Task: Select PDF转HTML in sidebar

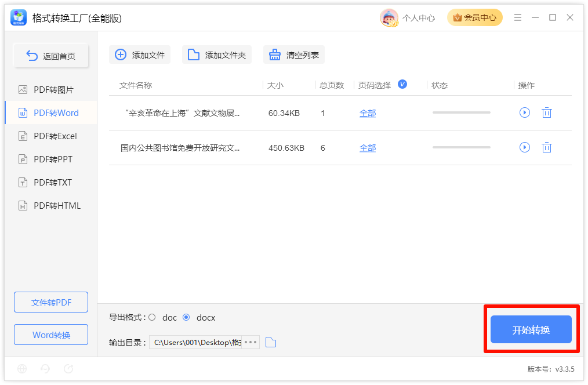Action: click(51, 206)
